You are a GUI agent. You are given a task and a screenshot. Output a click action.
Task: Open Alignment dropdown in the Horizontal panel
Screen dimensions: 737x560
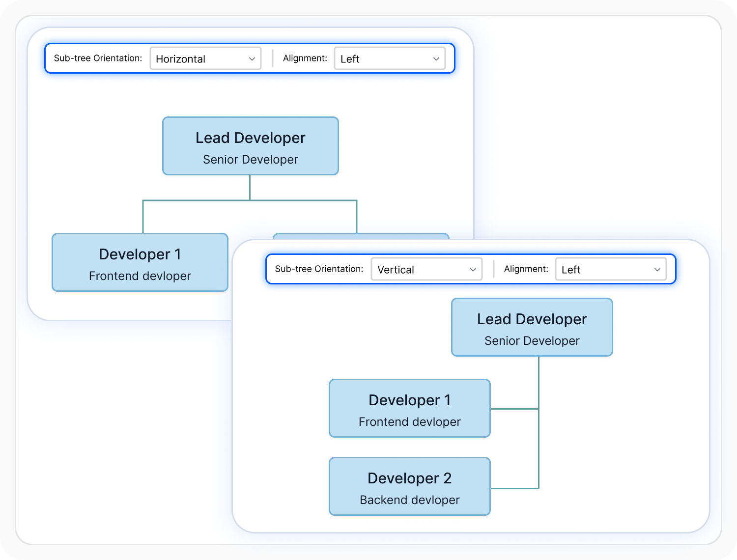pos(390,58)
